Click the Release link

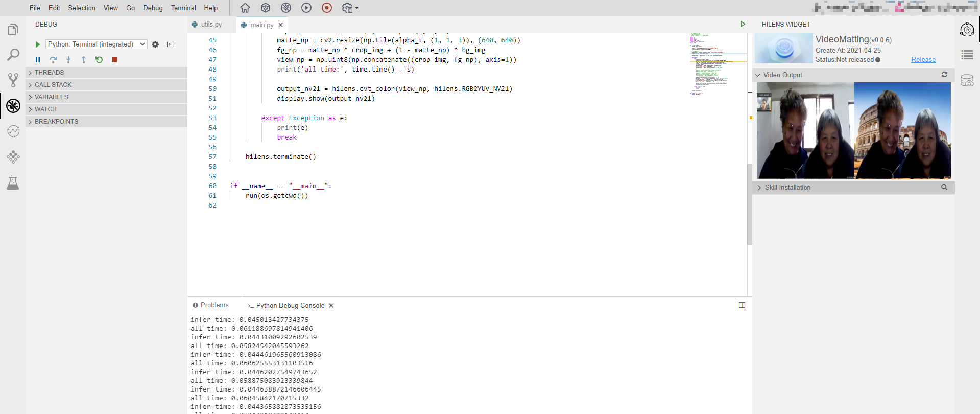pos(923,60)
